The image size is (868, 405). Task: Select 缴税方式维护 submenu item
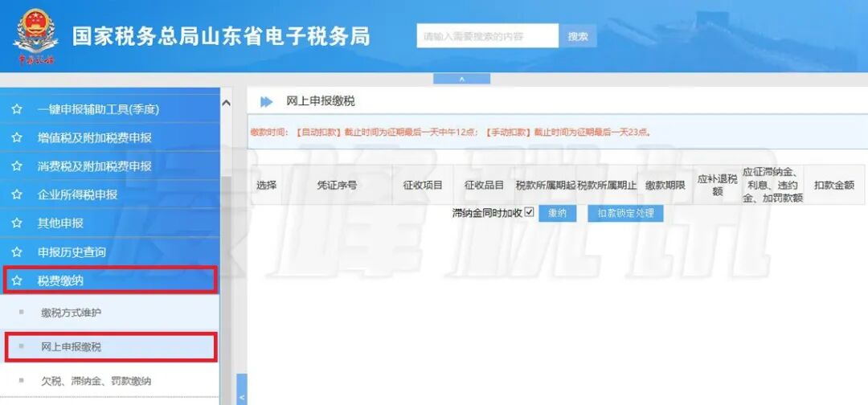(109, 313)
